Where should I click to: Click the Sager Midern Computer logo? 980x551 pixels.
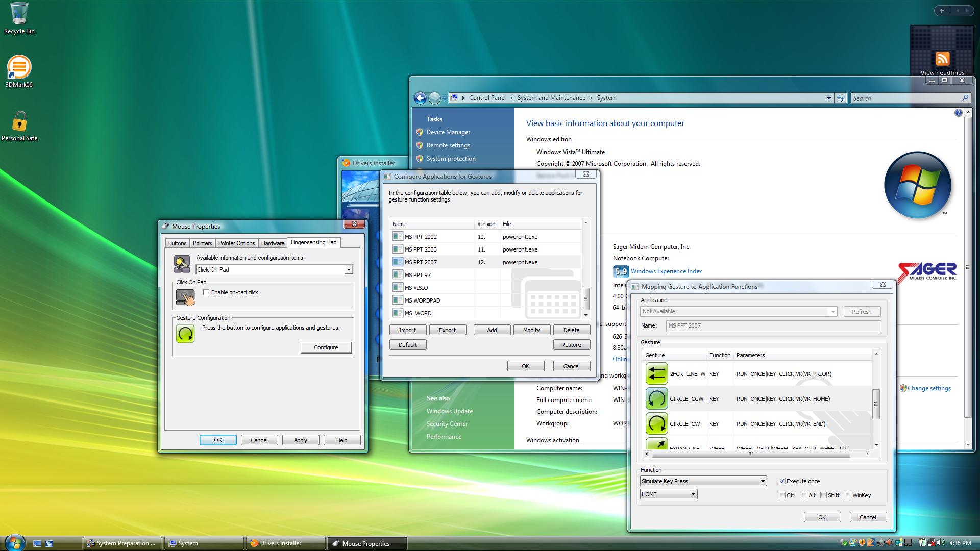(x=927, y=272)
